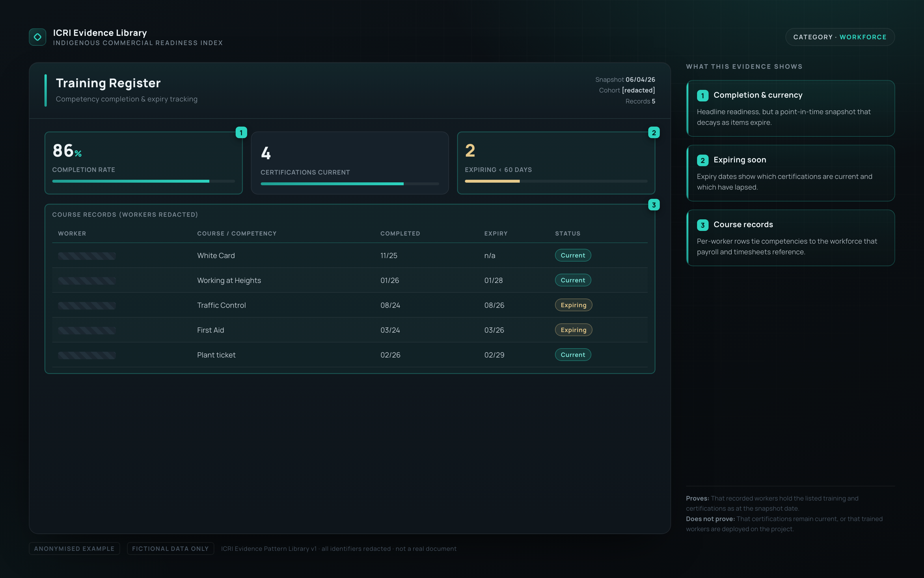Open the Category Workforce pill
924x578 pixels.
click(840, 37)
